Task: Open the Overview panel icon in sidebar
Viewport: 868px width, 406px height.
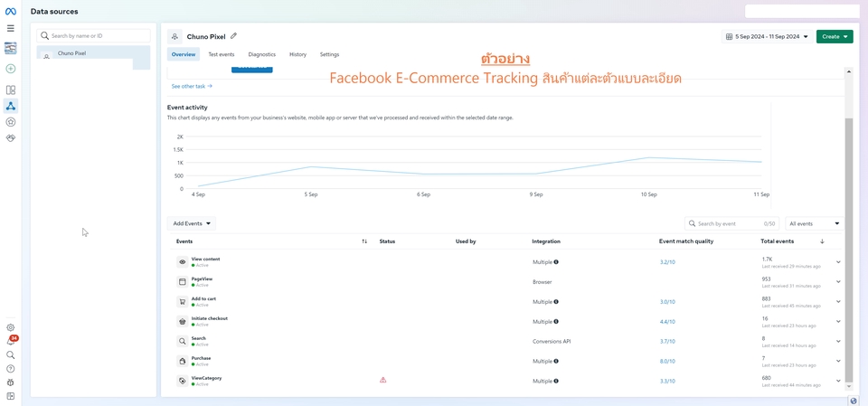Action: click(x=11, y=90)
